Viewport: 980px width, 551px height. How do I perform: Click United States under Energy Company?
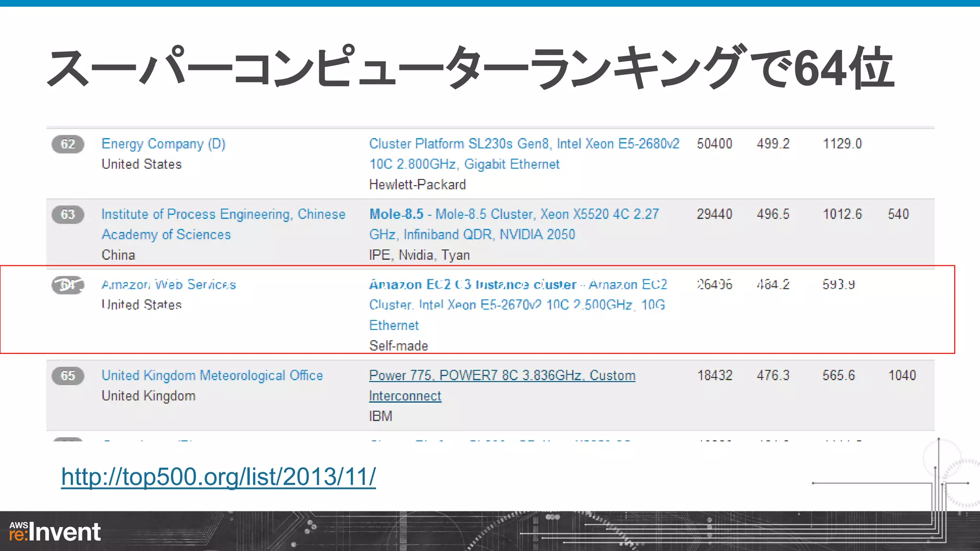click(x=142, y=164)
